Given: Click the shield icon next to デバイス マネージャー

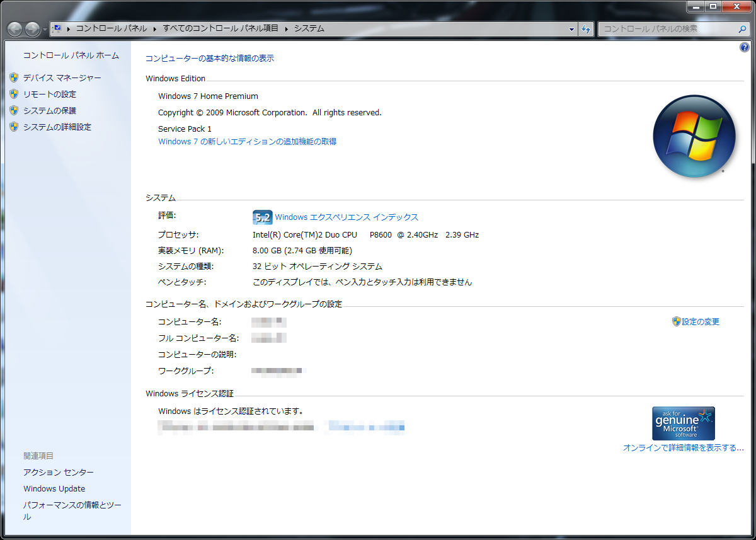Looking at the screenshot, I should 14,78.
